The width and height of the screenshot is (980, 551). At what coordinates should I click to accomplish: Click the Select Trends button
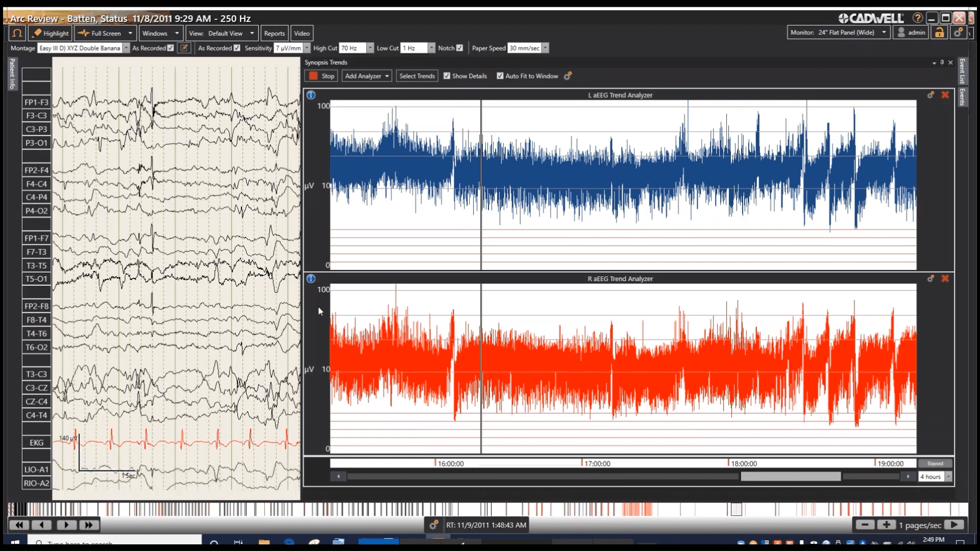[x=416, y=76]
